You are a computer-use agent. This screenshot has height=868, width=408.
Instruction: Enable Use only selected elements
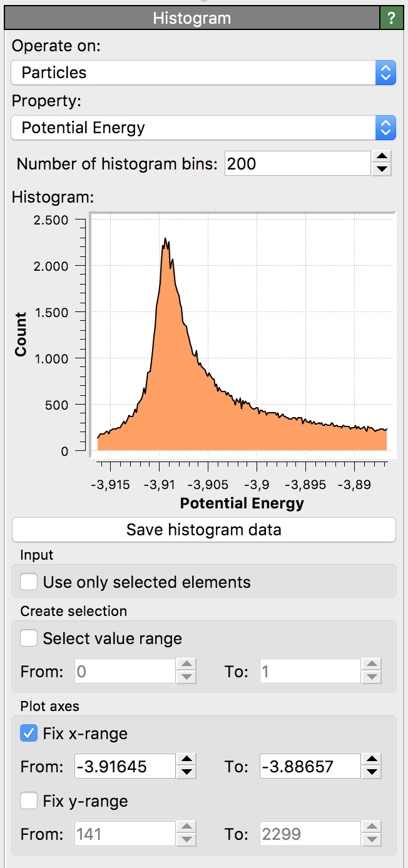29,582
